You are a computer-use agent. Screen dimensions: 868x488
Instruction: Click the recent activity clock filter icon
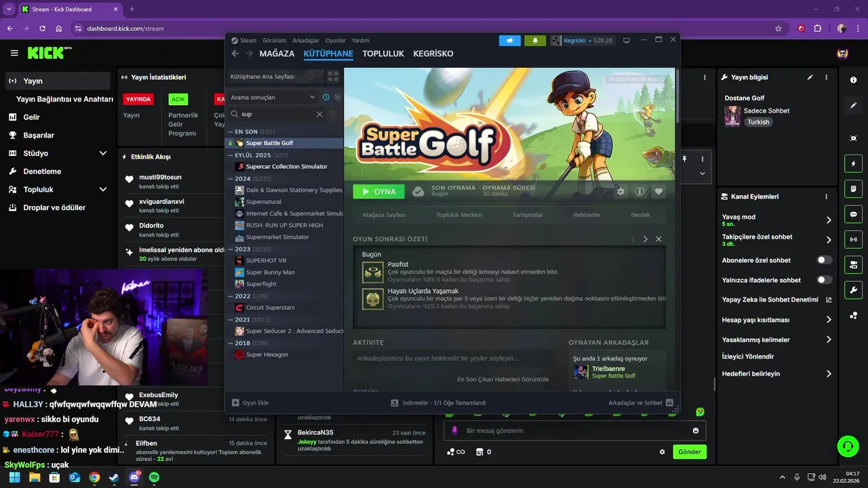click(x=326, y=97)
